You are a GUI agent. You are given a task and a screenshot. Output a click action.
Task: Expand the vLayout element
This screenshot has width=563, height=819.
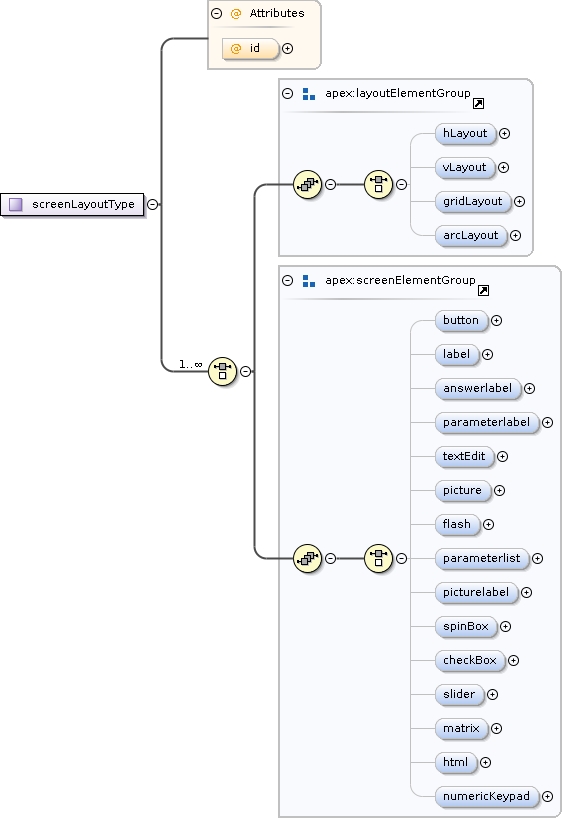pyautogui.click(x=503, y=168)
